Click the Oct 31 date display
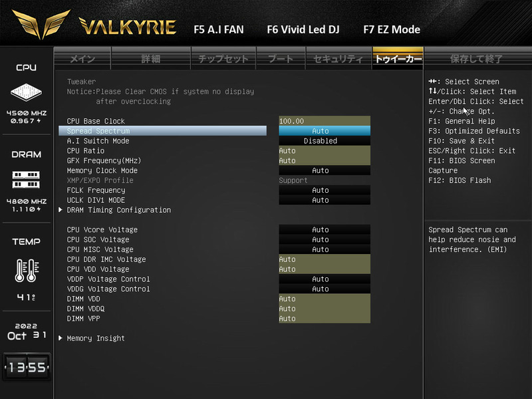Viewport: 532px width, 399px height. 27,336
